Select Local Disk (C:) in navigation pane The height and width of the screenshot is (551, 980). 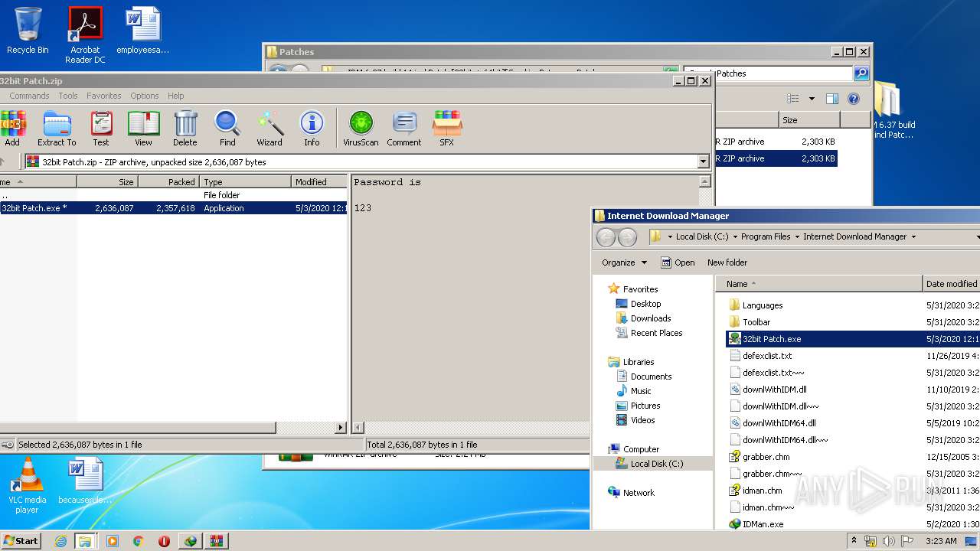click(656, 464)
